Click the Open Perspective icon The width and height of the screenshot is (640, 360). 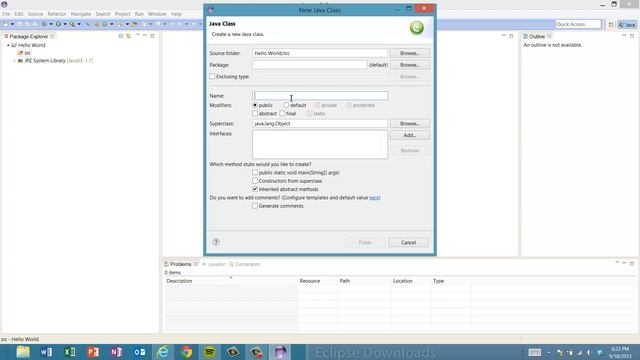pos(611,24)
